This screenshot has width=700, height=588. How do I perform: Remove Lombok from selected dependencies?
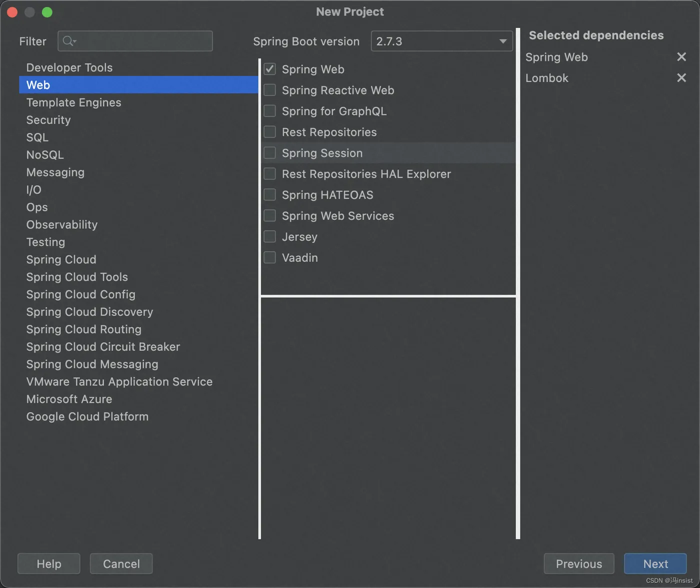pos(681,78)
